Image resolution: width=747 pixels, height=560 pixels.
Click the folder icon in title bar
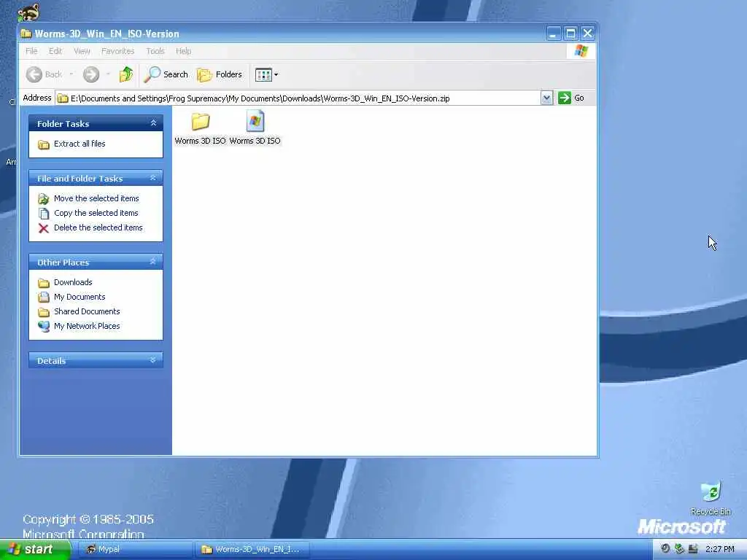click(x=26, y=34)
